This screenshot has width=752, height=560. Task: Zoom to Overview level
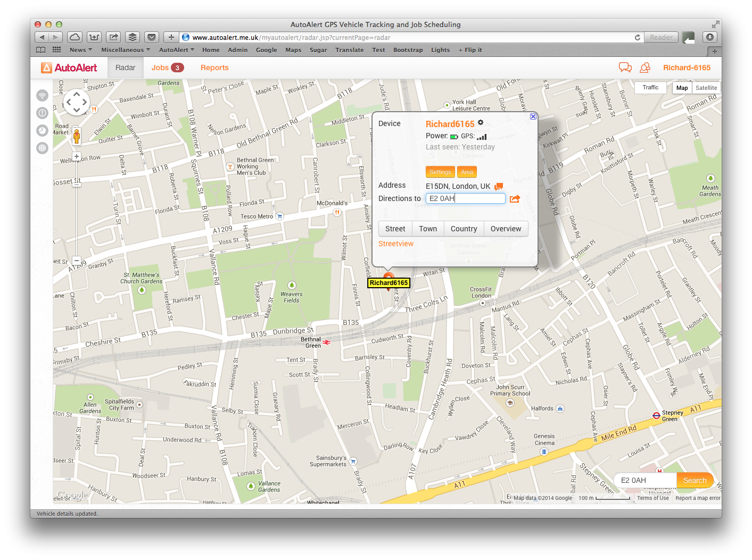point(506,229)
